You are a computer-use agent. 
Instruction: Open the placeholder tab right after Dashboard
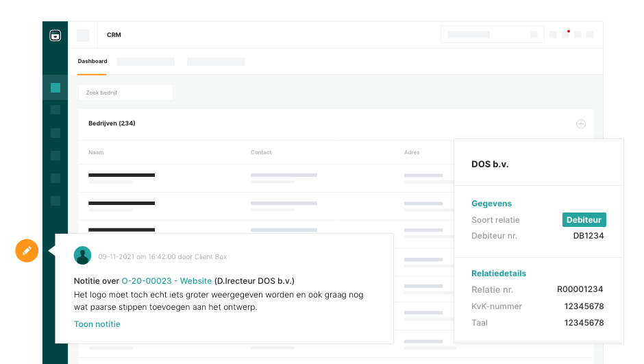pos(145,62)
